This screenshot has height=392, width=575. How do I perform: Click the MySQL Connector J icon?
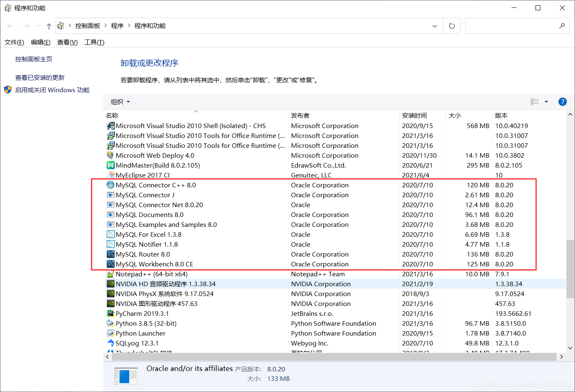[110, 195]
